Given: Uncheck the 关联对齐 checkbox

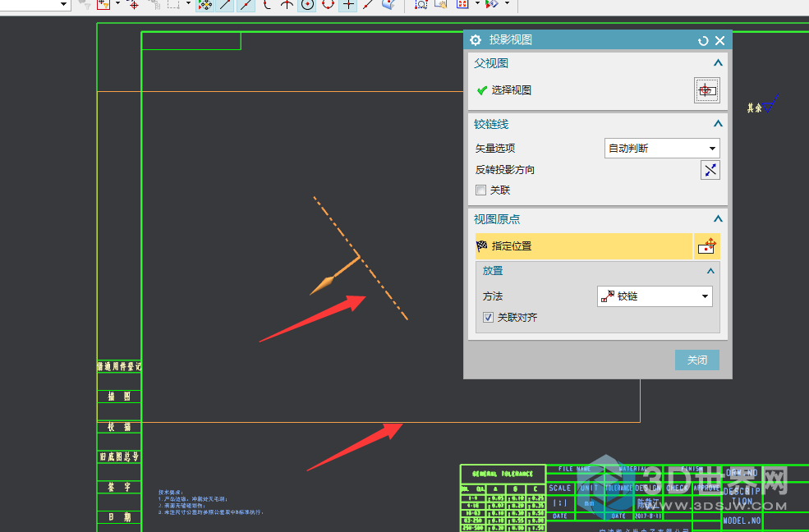Looking at the screenshot, I should point(488,318).
